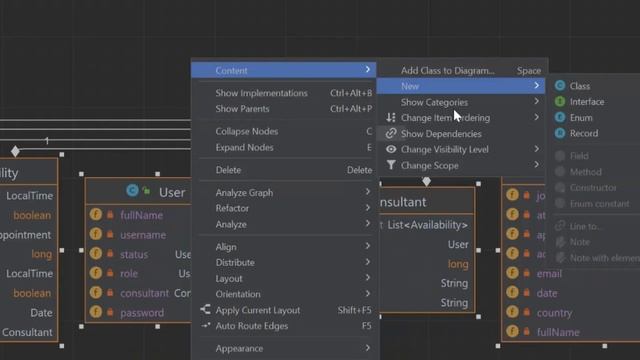Click the password field in User class
This screenshot has width=640, height=360.
tap(142, 313)
